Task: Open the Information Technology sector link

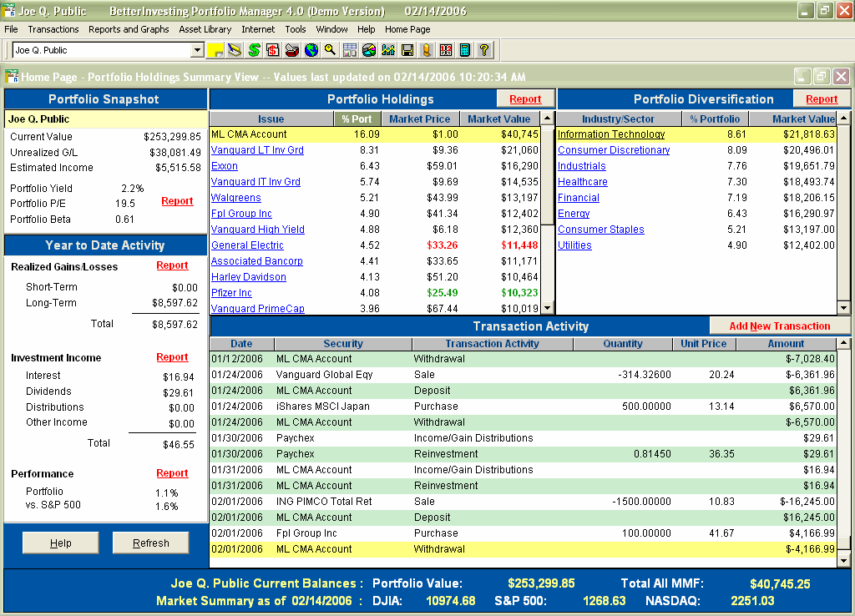Action: pos(610,134)
